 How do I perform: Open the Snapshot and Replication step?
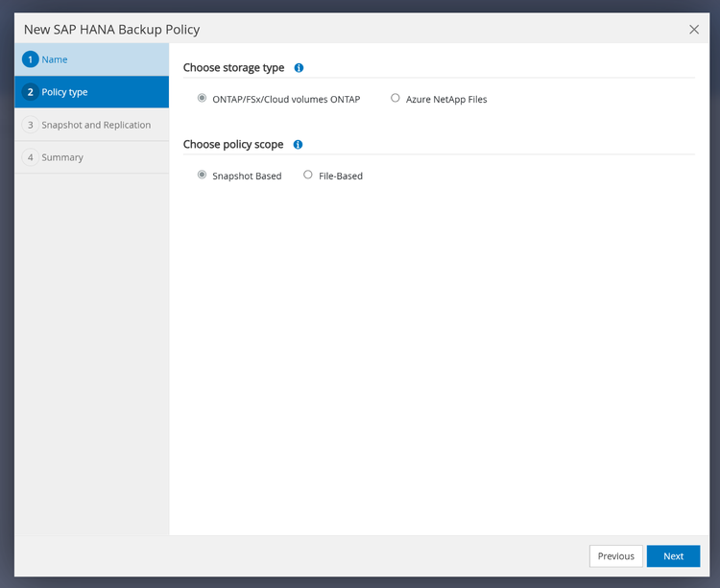click(x=92, y=125)
